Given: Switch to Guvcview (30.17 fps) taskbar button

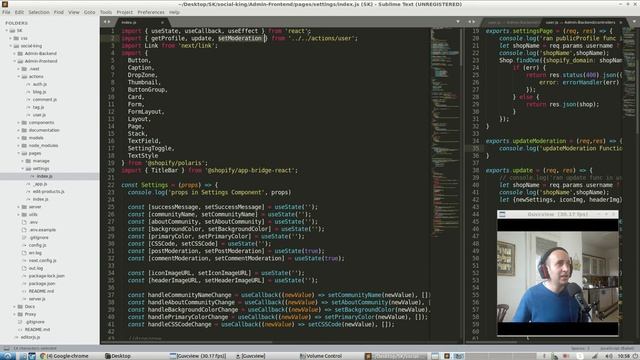Looking at the screenshot, I should pyautogui.click(x=198, y=356).
